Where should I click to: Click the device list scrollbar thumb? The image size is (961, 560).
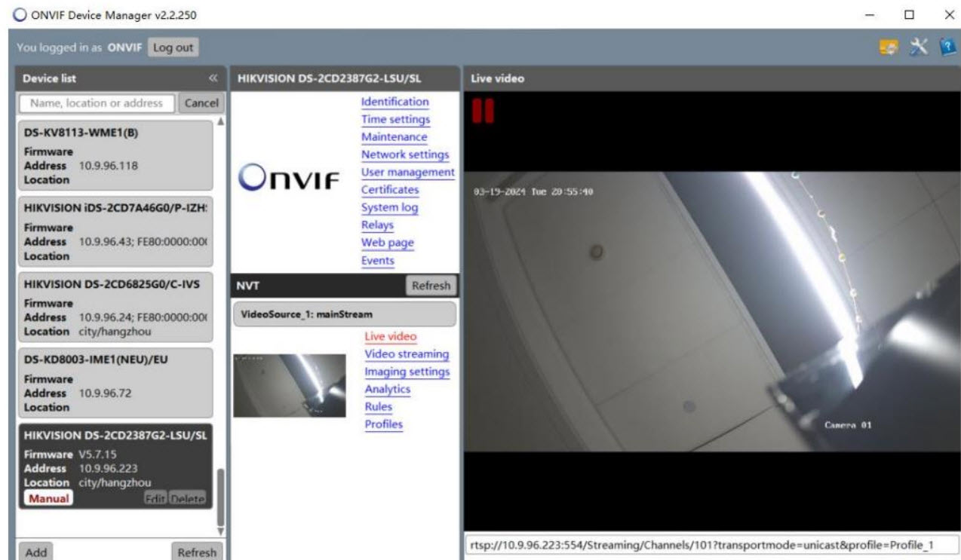click(220, 497)
